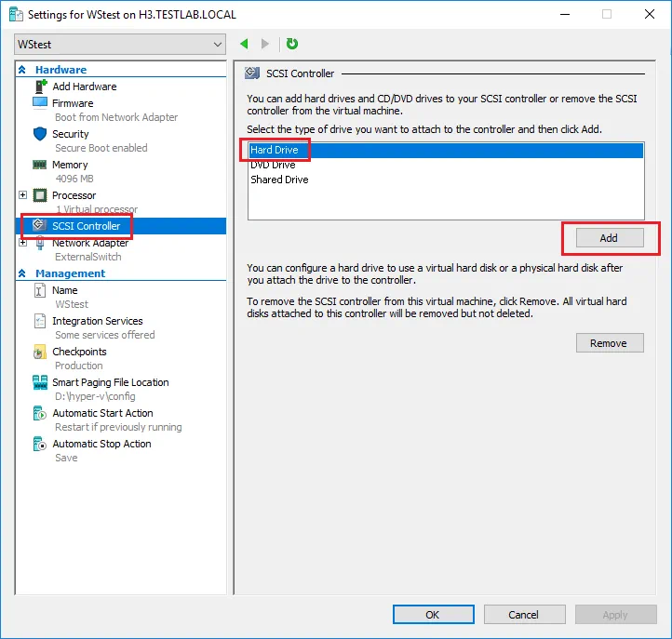This screenshot has width=672, height=639.
Task: Choose Shared Drive from the list
Action: [x=279, y=180]
